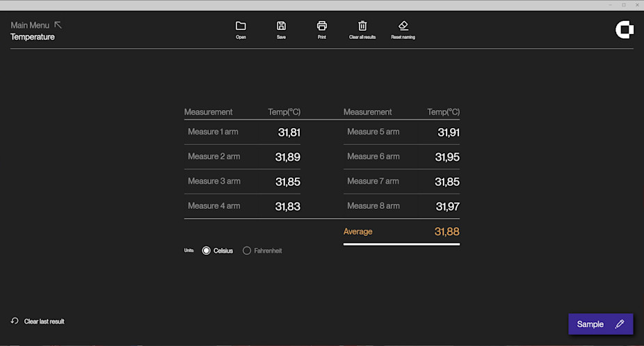Image resolution: width=644 pixels, height=346 pixels.
Task: Click the Clear last result text
Action: 44,322
